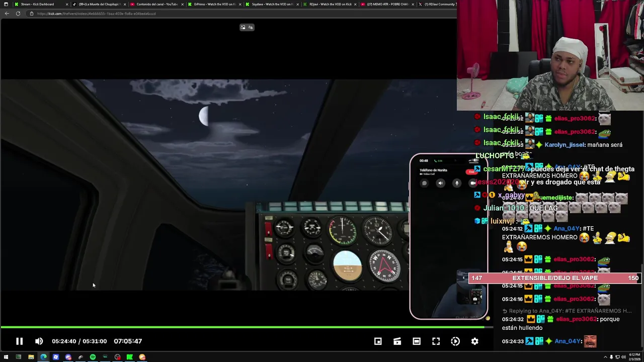Open Microsoft Edge in taskbar

pyautogui.click(x=43, y=357)
